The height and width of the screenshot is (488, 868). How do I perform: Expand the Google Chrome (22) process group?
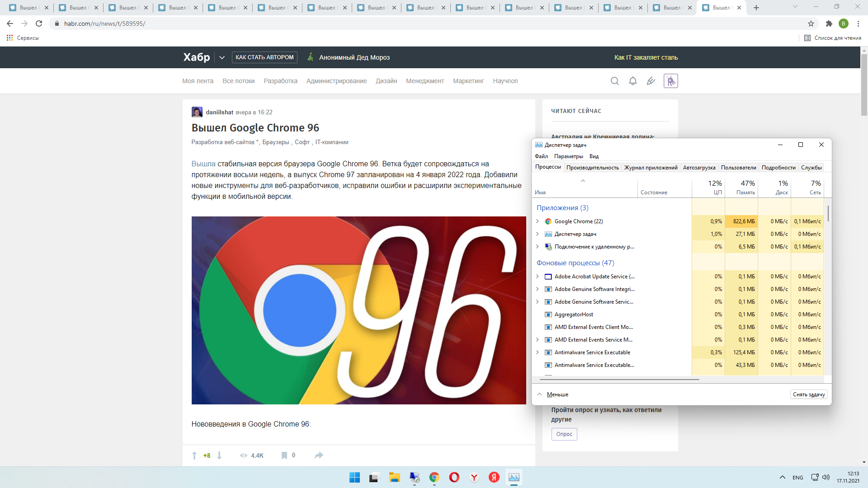pyautogui.click(x=537, y=221)
